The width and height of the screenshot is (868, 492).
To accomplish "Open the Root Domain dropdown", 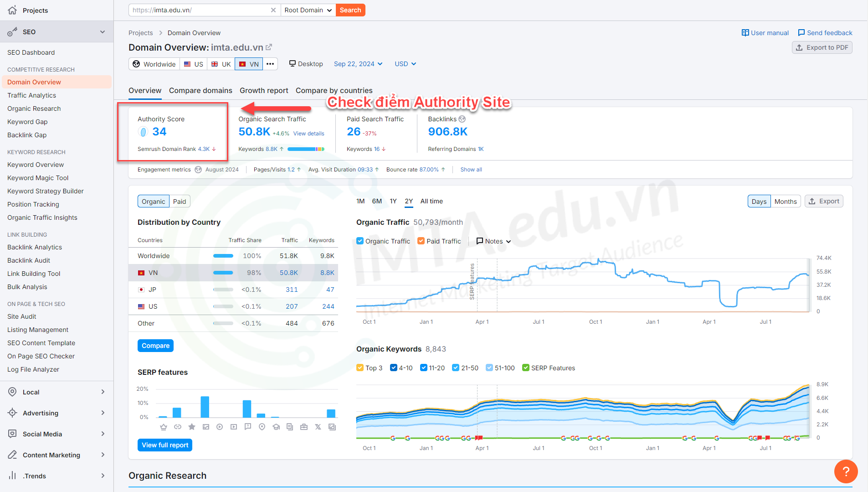I will tap(308, 10).
